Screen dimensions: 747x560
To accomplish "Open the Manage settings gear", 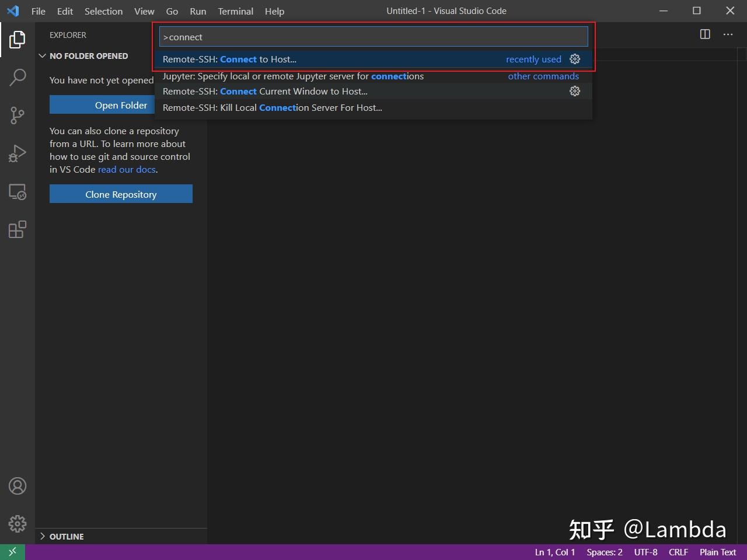I will [17, 524].
